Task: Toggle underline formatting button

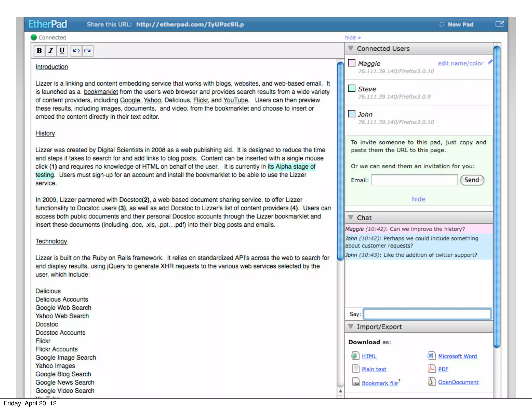Action: coord(62,51)
